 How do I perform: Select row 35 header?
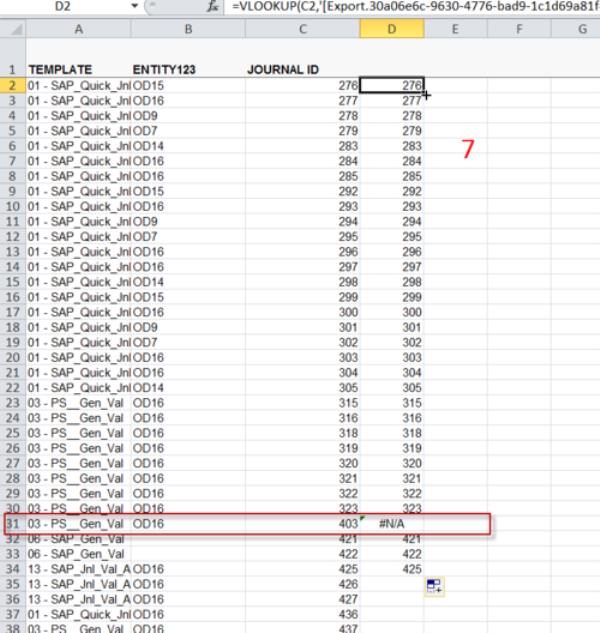point(13,584)
